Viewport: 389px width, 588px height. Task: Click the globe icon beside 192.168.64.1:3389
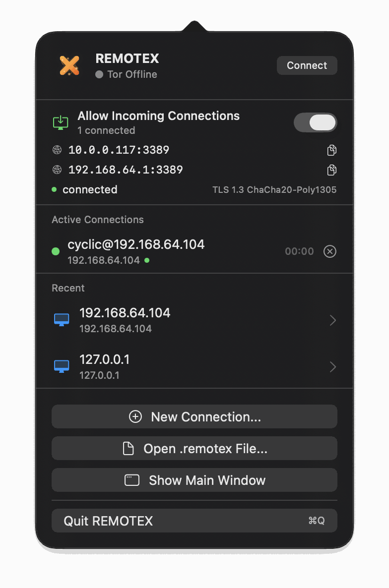[x=57, y=170]
